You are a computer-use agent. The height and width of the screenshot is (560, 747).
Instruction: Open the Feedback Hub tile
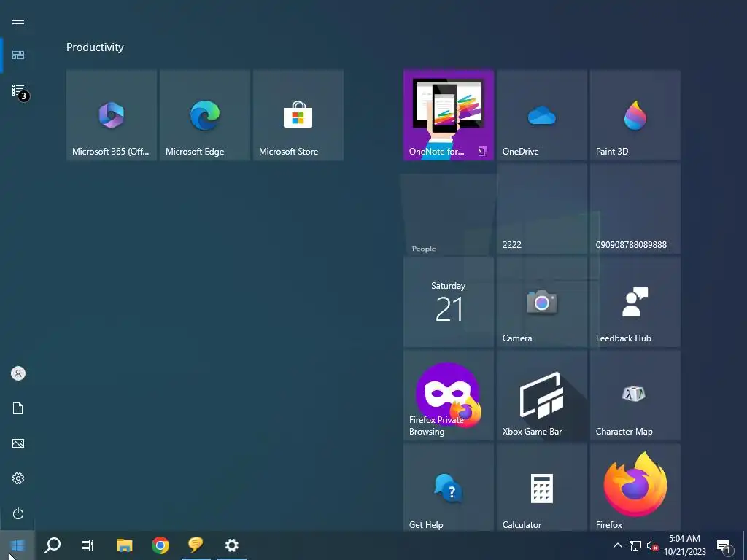tap(635, 301)
